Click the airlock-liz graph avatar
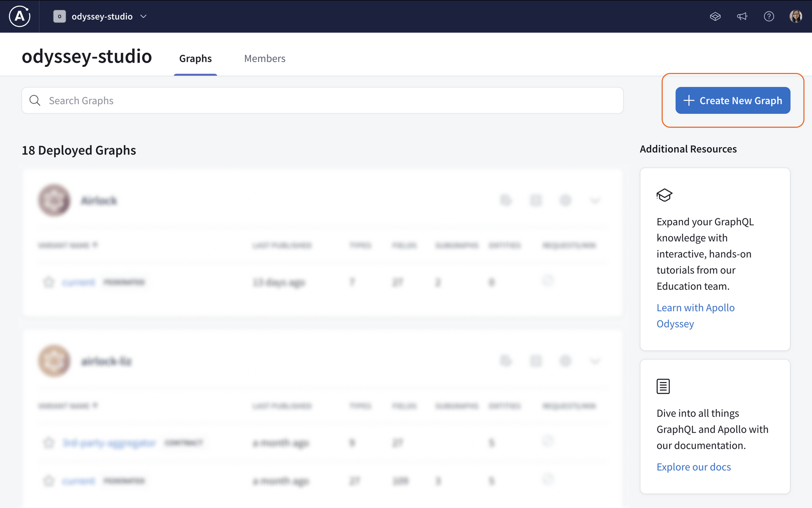Viewport: 812px width, 508px height. [54, 361]
